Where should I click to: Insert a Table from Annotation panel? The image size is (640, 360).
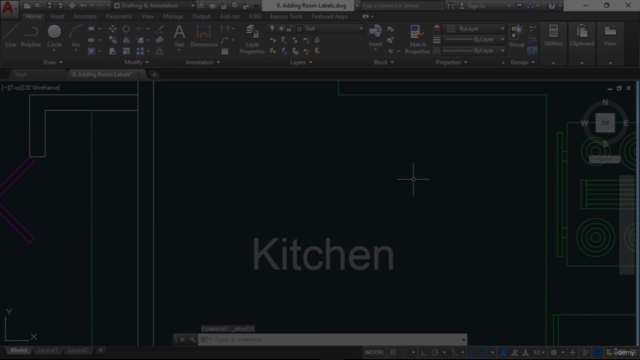coord(225,51)
